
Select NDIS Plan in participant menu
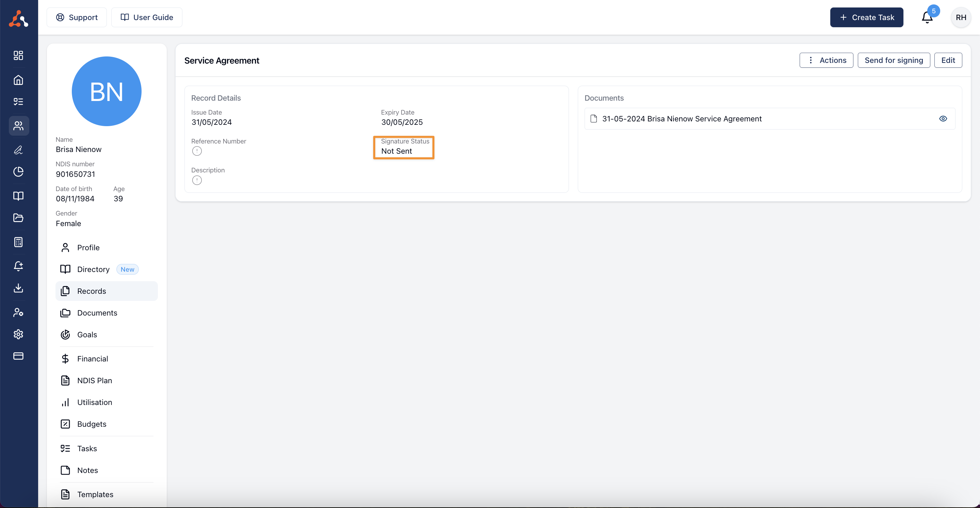107,380
